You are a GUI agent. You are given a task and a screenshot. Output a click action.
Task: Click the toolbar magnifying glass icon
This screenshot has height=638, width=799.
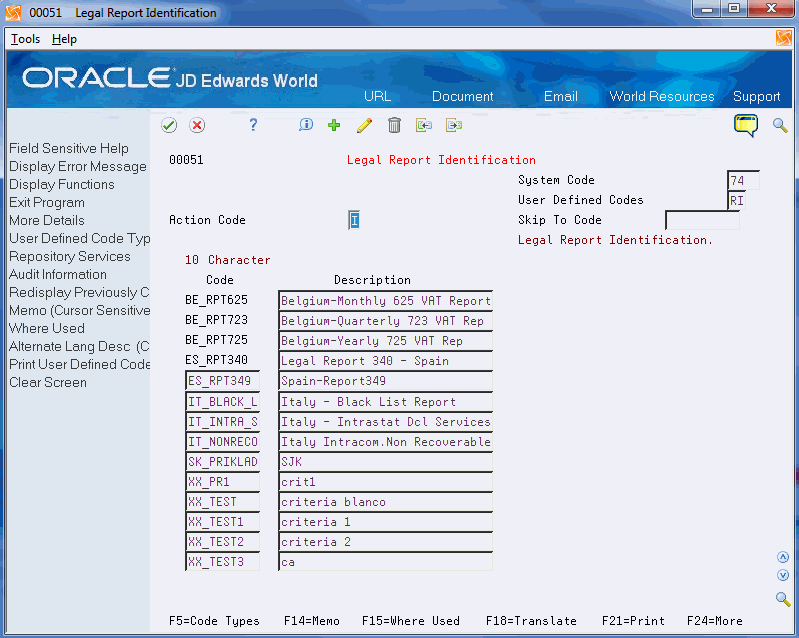(x=780, y=125)
